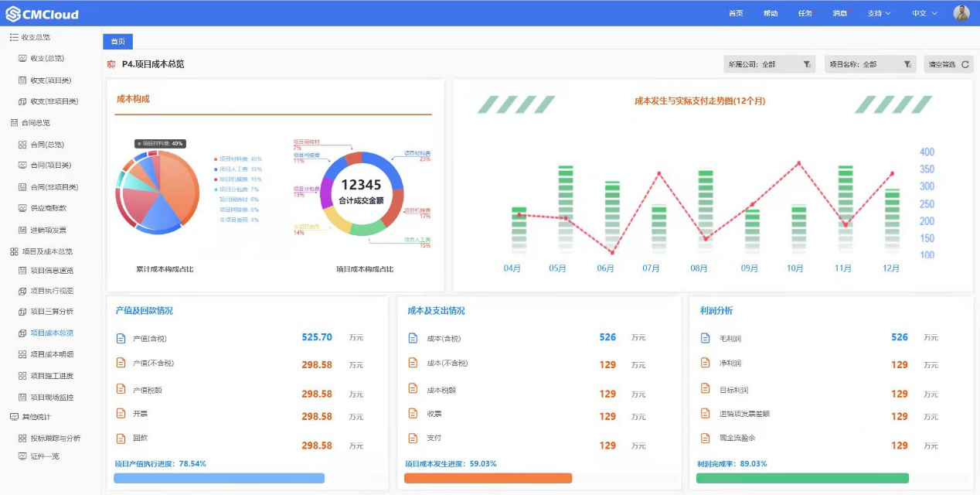Click the orange 项目成本发生进度 progress bar

(x=488, y=478)
